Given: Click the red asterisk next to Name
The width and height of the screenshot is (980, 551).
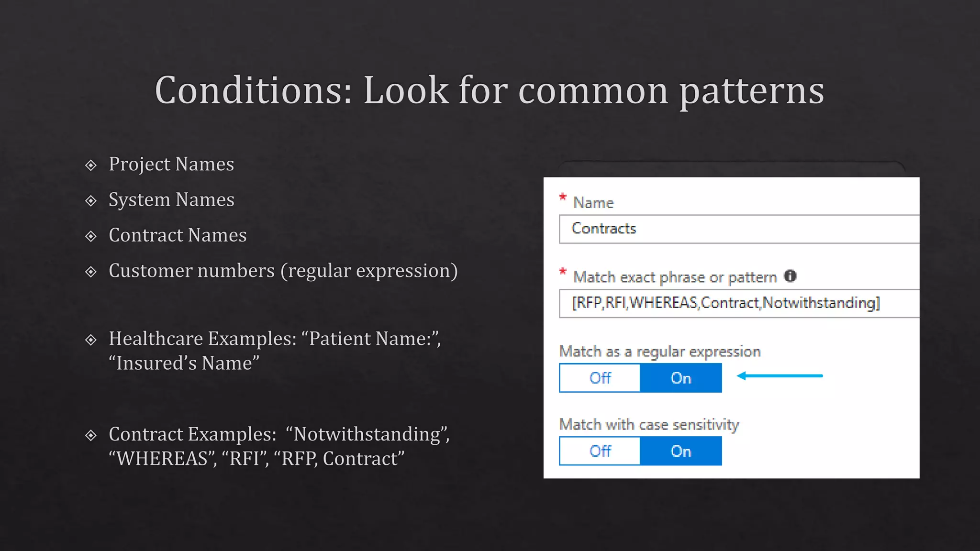Looking at the screenshot, I should click(563, 197).
